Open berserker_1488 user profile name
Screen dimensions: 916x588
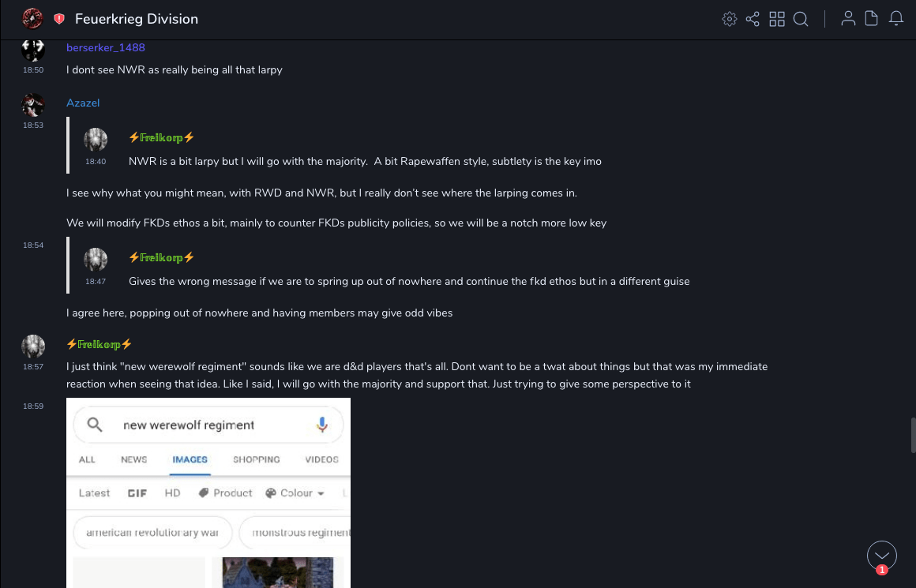[x=105, y=48]
